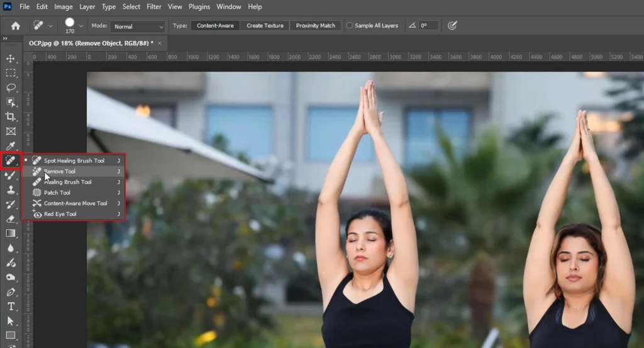Open the Edit menu
Viewport: 644px width, 348px height.
(x=42, y=6)
